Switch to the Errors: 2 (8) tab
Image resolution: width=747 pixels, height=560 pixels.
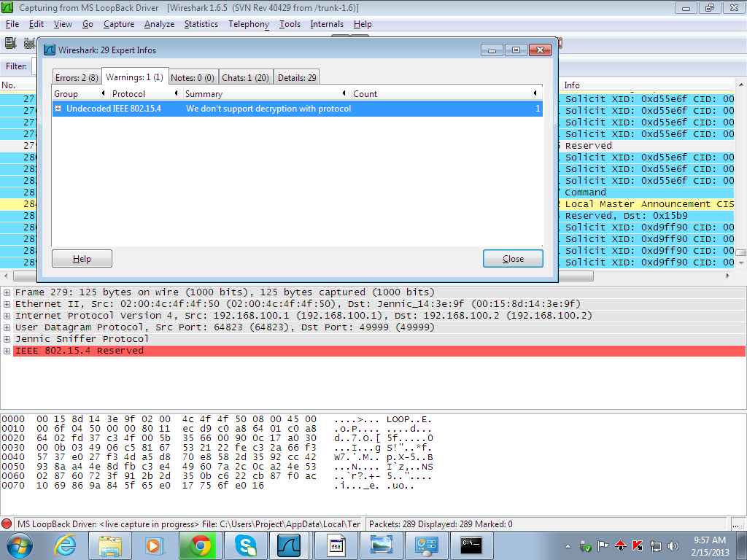(x=77, y=77)
